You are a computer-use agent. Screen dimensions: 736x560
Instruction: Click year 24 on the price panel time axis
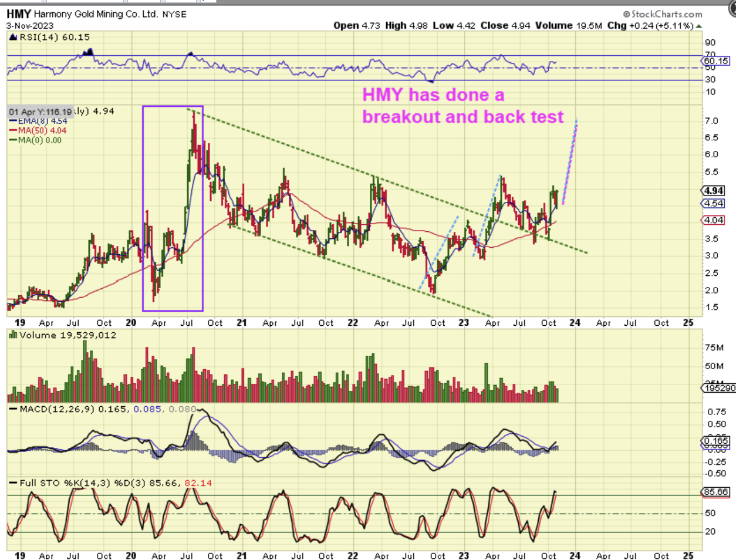575,322
